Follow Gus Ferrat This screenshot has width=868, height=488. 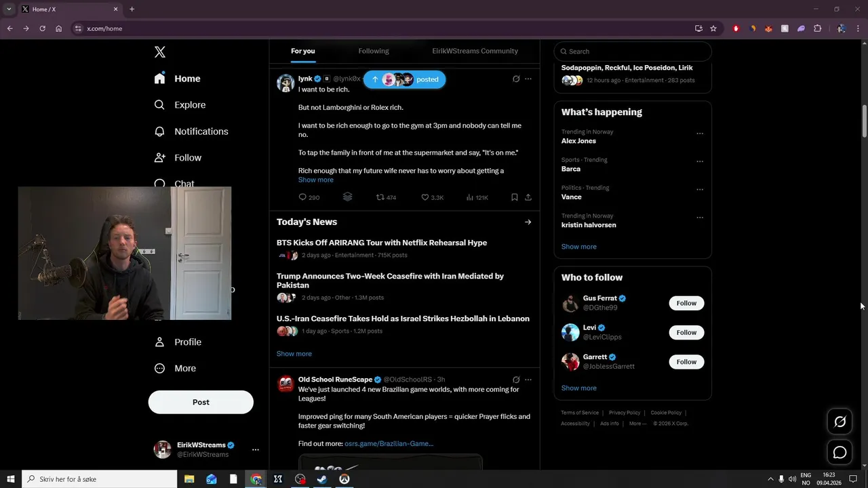[686, 303]
